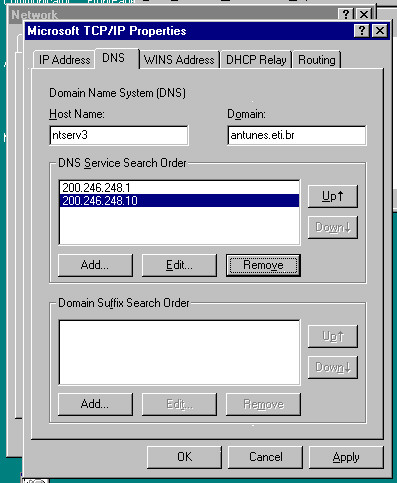
Task: Select the DNS tab
Action: coord(117,58)
